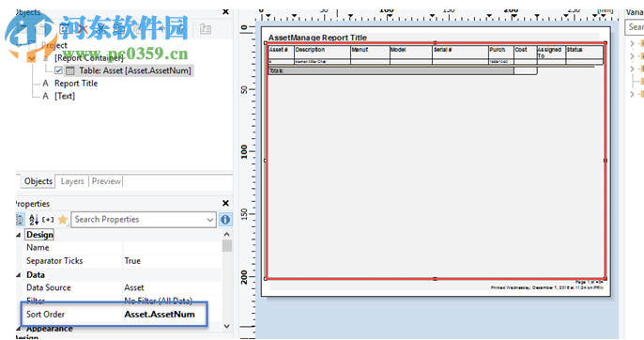Select the table icon beside Table: Asset

pos(70,70)
